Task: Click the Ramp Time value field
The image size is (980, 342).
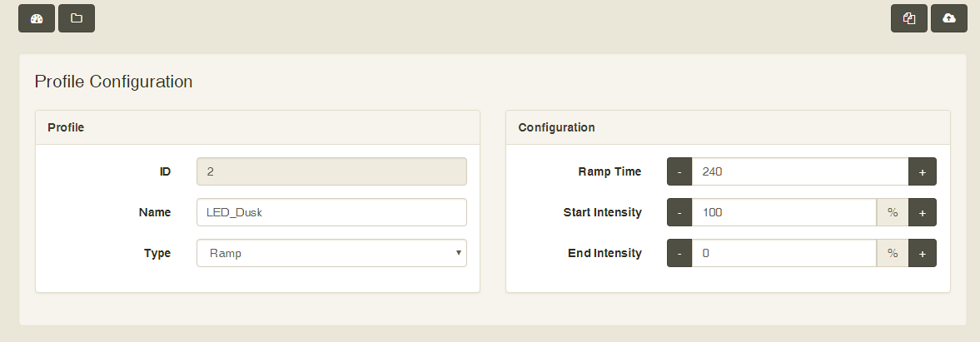Action: pyautogui.click(x=800, y=171)
